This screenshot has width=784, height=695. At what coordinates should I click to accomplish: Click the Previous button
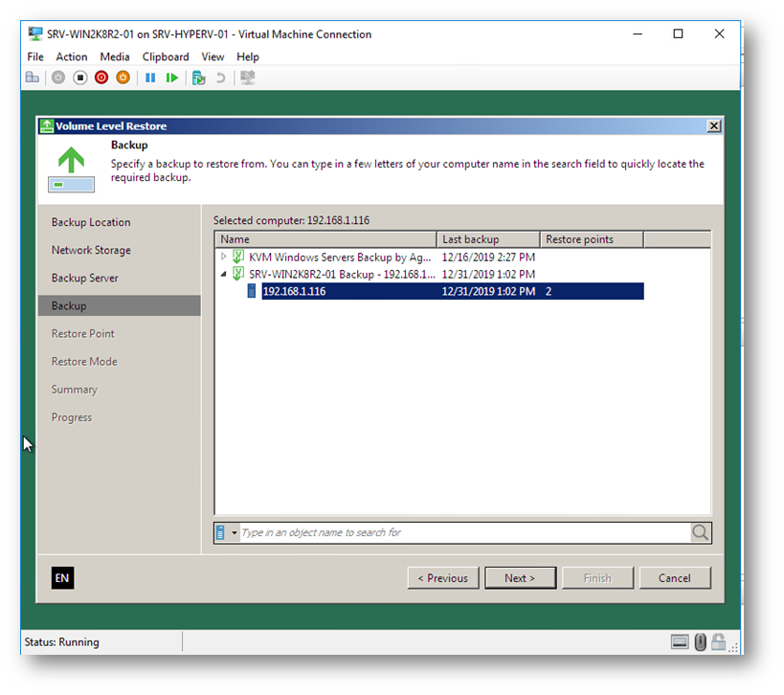tap(443, 578)
